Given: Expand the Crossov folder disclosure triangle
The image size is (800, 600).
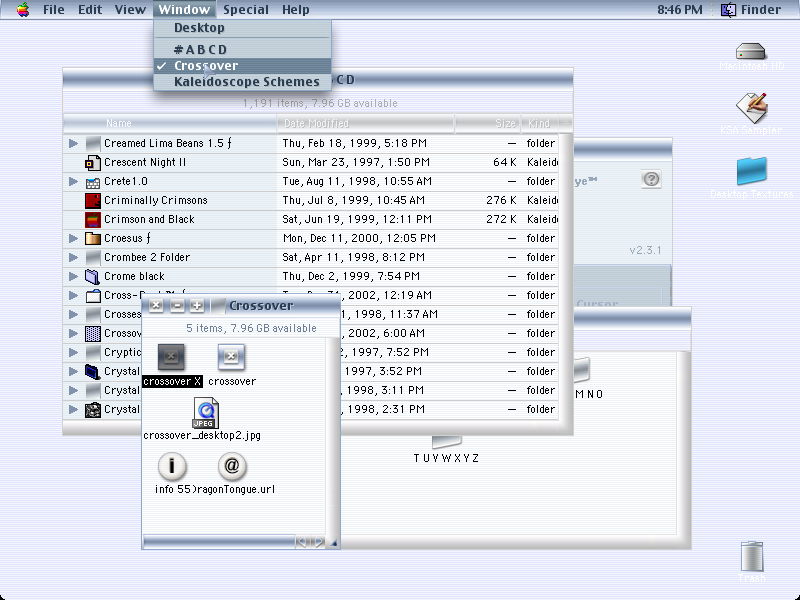Looking at the screenshot, I should click(73, 333).
